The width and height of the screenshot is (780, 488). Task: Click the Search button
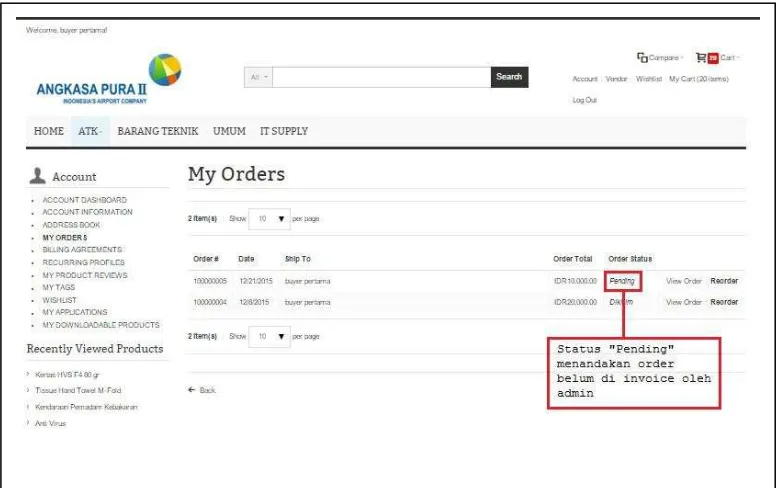click(x=509, y=77)
